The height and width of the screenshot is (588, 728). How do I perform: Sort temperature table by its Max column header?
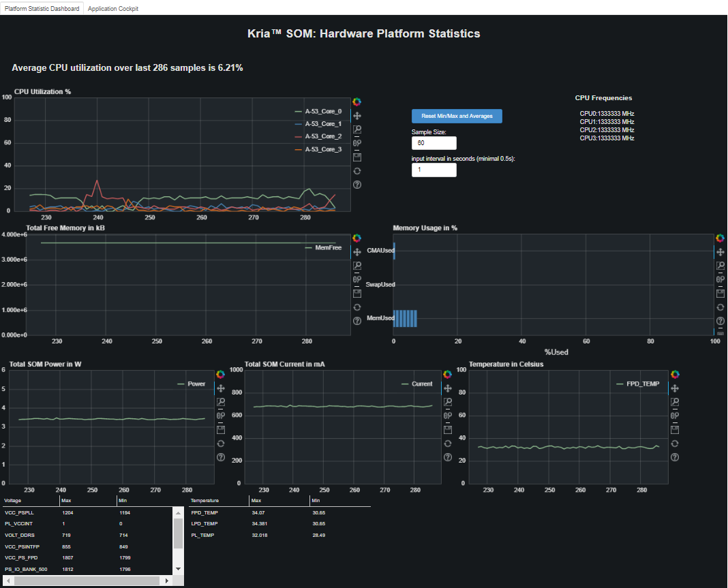click(x=279, y=501)
